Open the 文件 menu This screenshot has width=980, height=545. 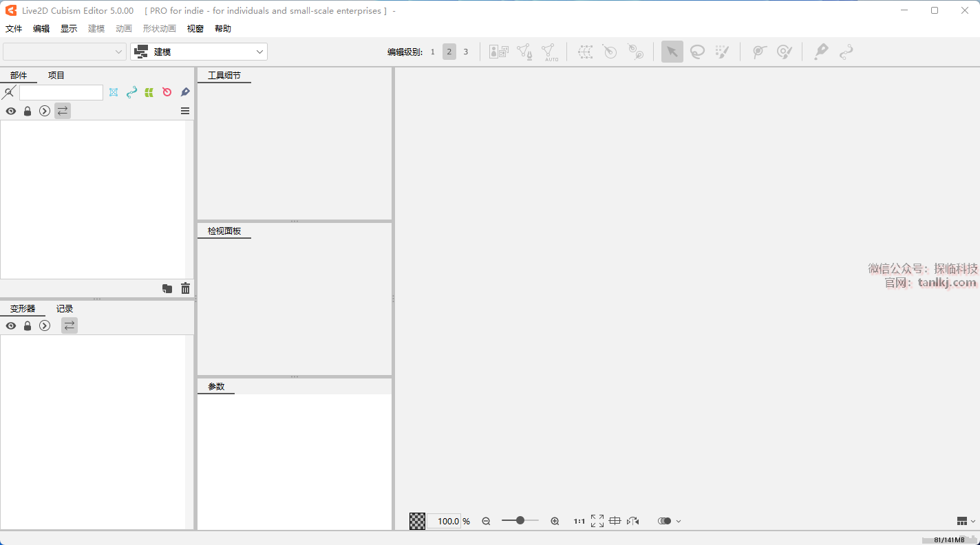[14, 29]
